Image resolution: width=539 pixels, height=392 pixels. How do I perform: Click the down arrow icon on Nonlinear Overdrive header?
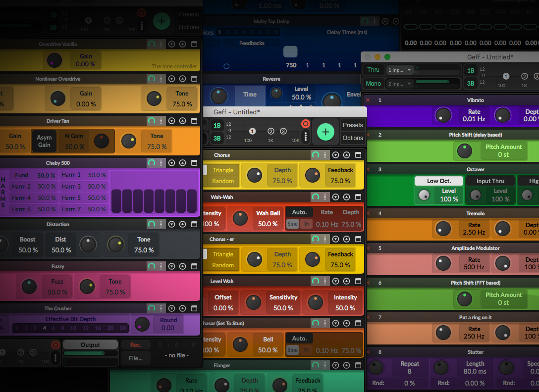coord(171,79)
